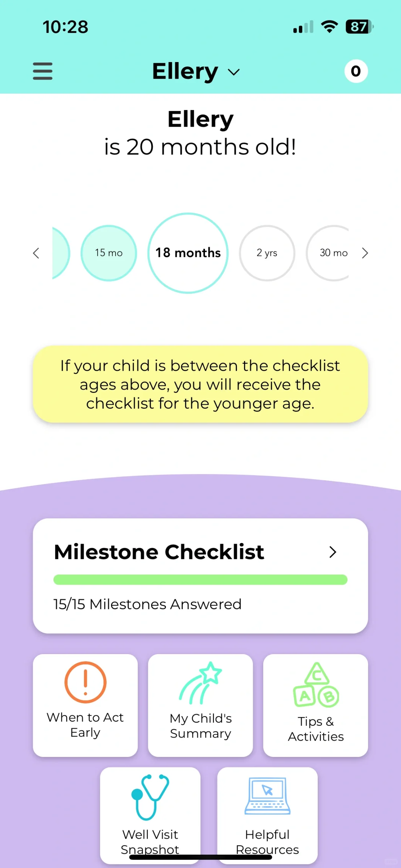The image size is (401, 868).
Task: Select the 15 mo checklist circle
Action: (x=109, y=253)
